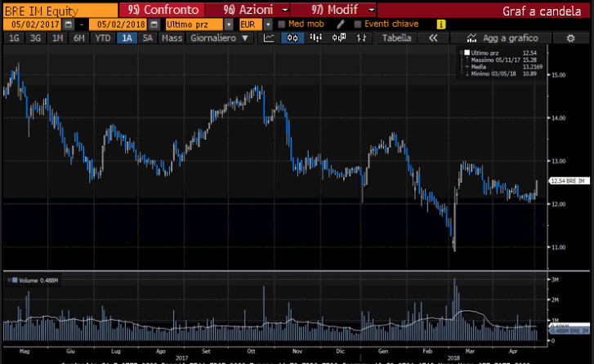Screen dimensions: 594x364
Task: Select line chart type icon
Action: pyautogui.click(x=269, y=38)
